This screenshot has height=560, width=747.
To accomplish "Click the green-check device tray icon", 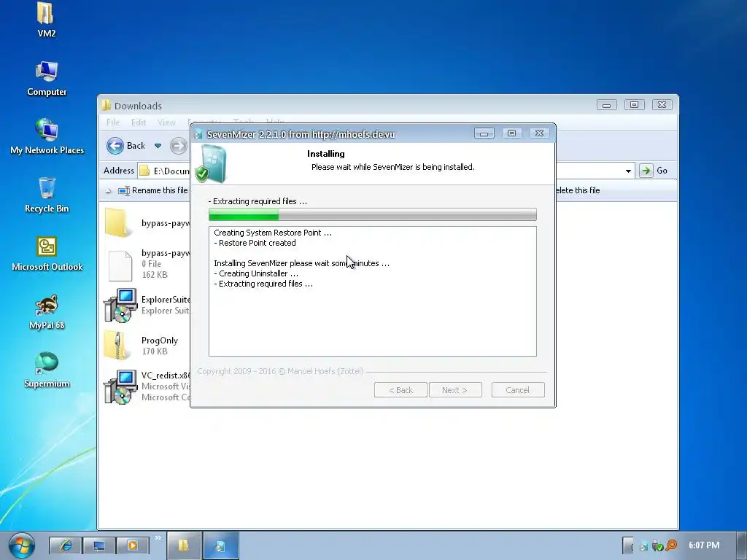I will pos(658,545).
